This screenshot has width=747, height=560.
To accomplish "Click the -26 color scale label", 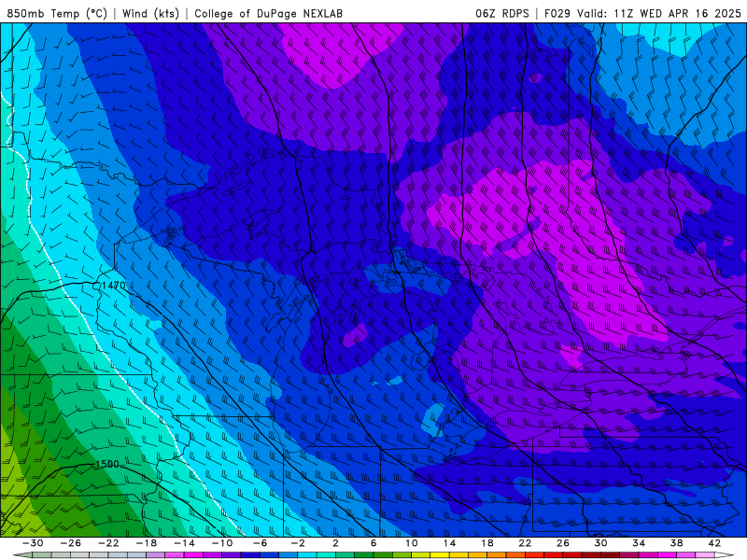I will [x=71, y=543].
